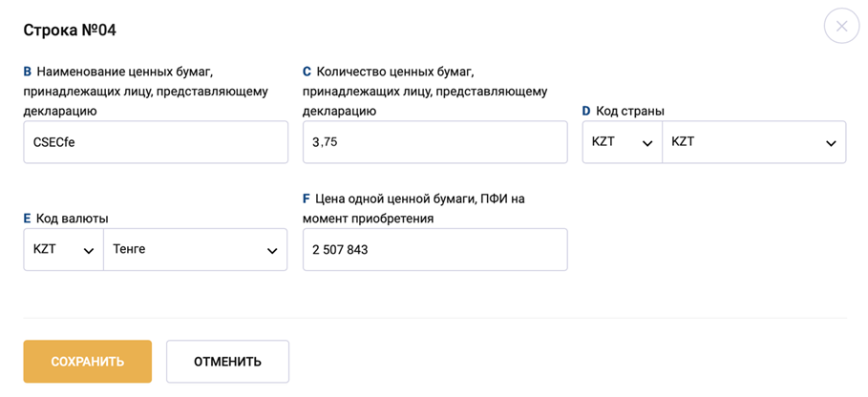Click the chevron in the wide country name box
Viewport: 868px width, 397px height.
830,142
